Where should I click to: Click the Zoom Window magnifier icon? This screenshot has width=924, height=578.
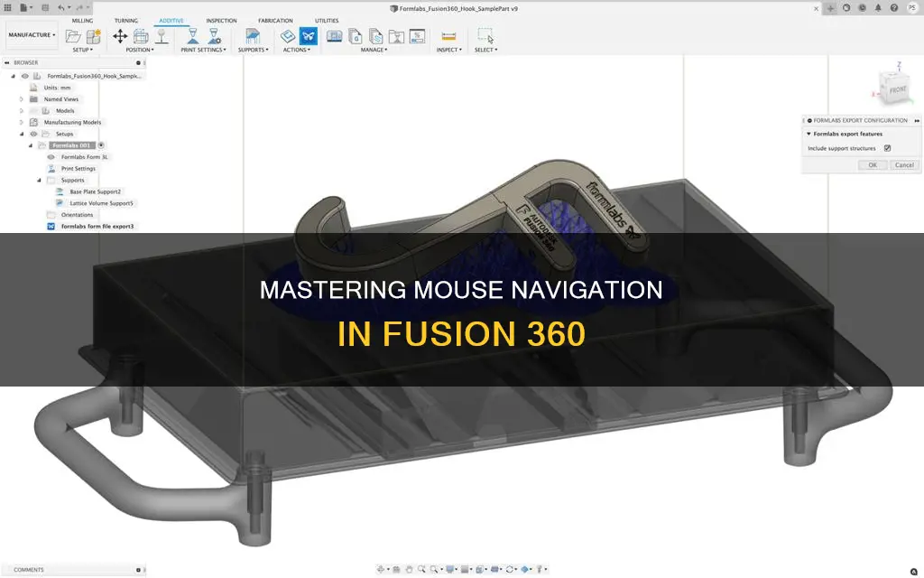tap(434, 569)
